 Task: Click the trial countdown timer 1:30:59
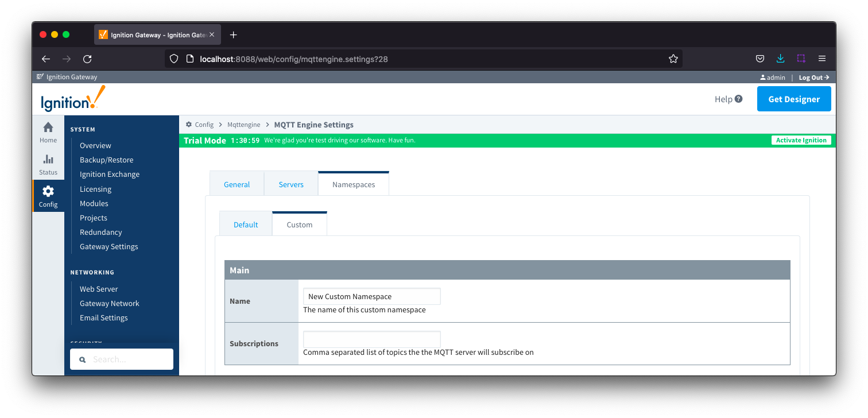(x=245, y=140)
